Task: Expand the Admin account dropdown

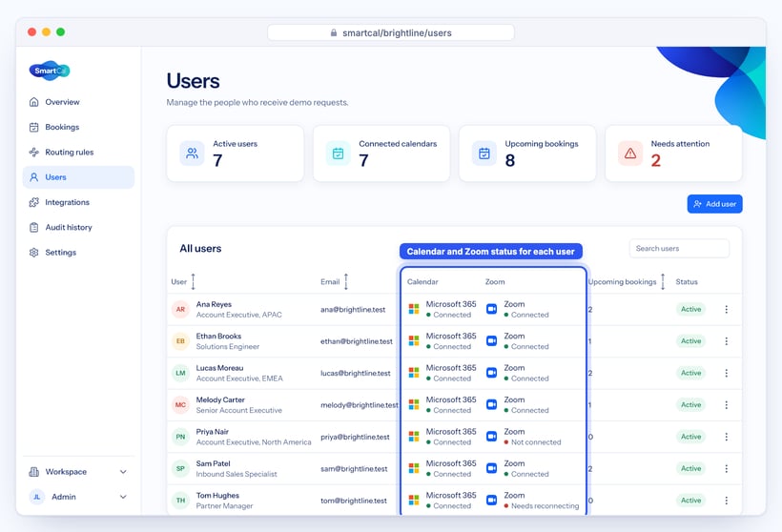Action: 123,497
